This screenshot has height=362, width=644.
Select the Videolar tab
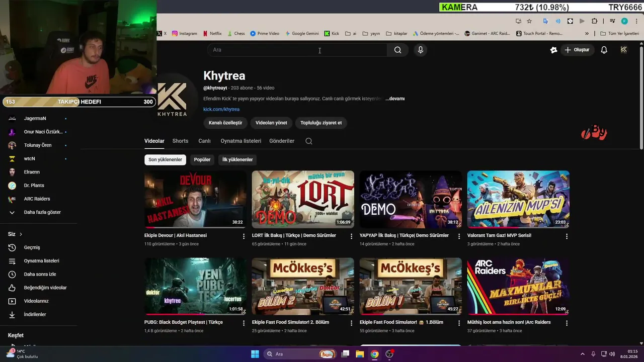[x=154, y=141]
